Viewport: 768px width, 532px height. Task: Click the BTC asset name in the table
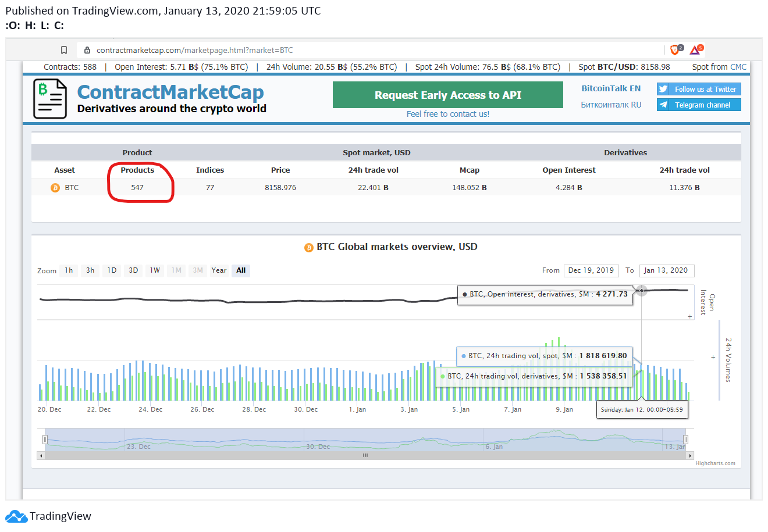(72, 188)
